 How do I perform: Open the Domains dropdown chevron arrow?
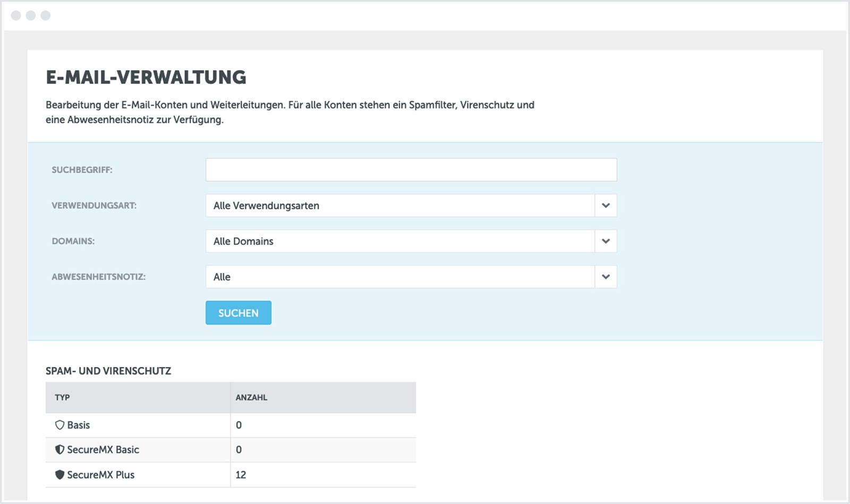click(x=606, y=241)
